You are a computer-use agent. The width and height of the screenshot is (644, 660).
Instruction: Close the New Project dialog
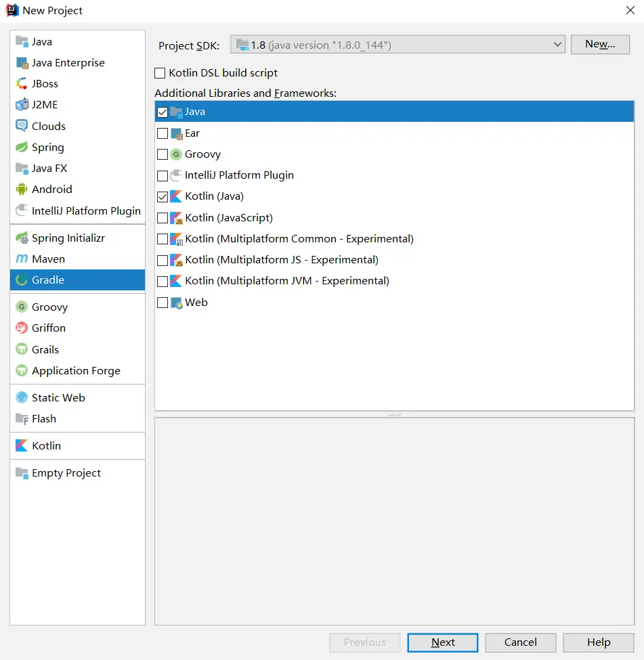(630, 10)
